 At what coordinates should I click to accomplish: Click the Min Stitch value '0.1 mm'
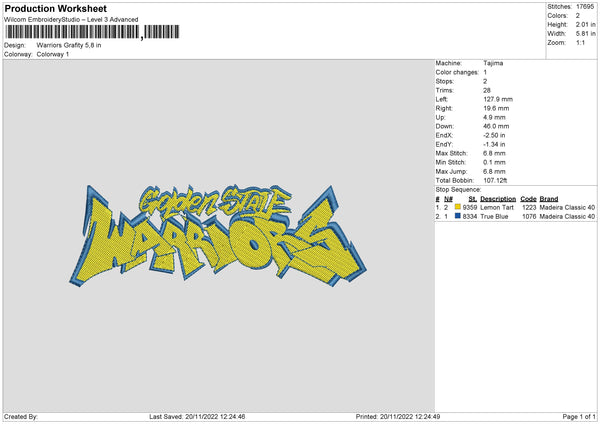[x=494, y=162]
